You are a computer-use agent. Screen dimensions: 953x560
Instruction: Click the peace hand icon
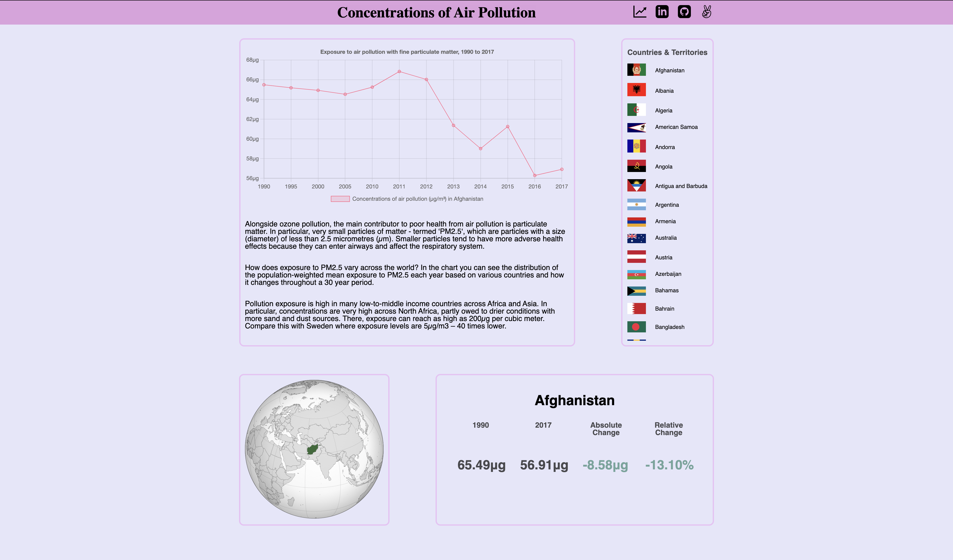pos(706,12)
